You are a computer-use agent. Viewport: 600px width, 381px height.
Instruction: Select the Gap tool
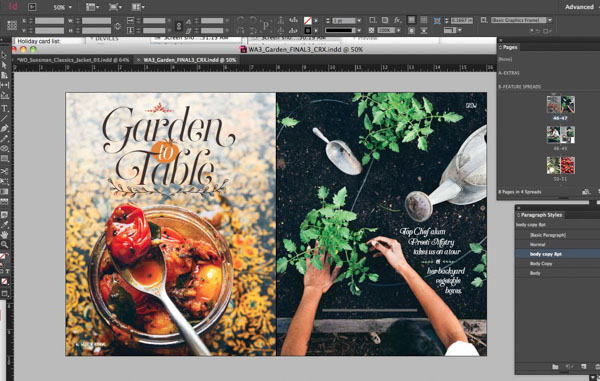4,85
